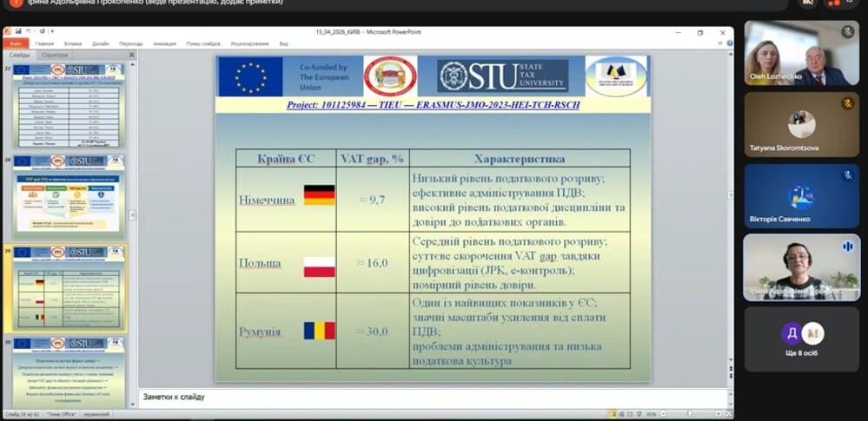The height and width of the screenshot is (421, 868).
Task: Open the Вставка ribbon tab
Action: (72, 43)
